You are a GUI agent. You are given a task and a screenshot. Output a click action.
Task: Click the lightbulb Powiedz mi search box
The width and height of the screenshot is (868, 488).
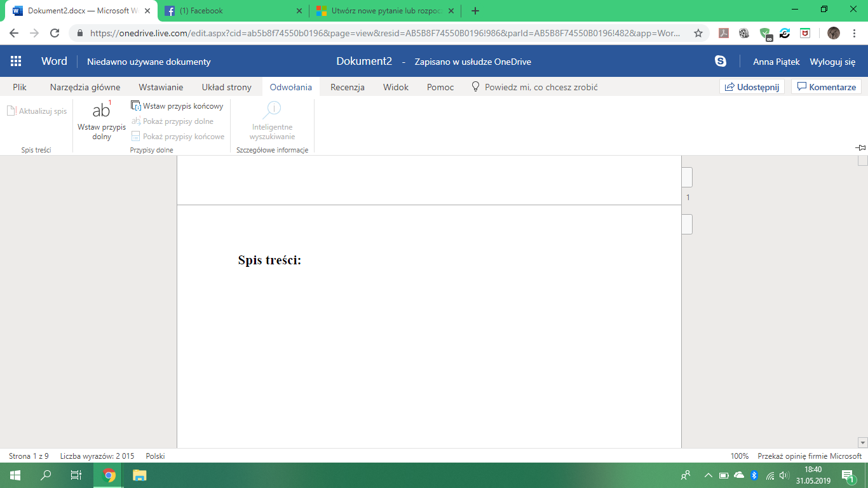click(534, 87)
